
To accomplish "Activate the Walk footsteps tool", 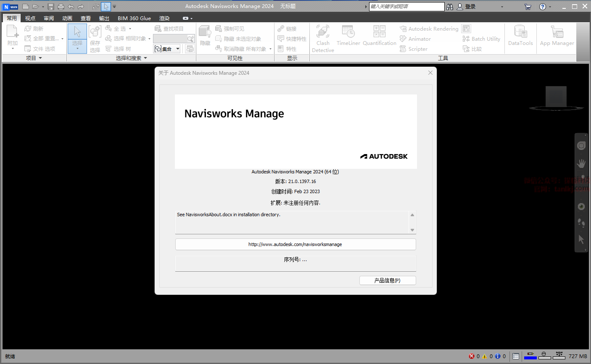I will point(581,223).
